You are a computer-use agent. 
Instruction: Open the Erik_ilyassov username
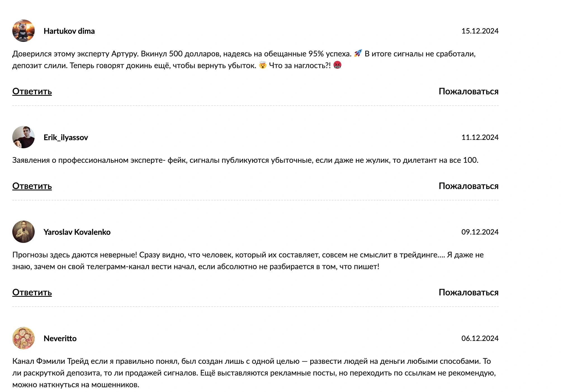pos(66,137)
